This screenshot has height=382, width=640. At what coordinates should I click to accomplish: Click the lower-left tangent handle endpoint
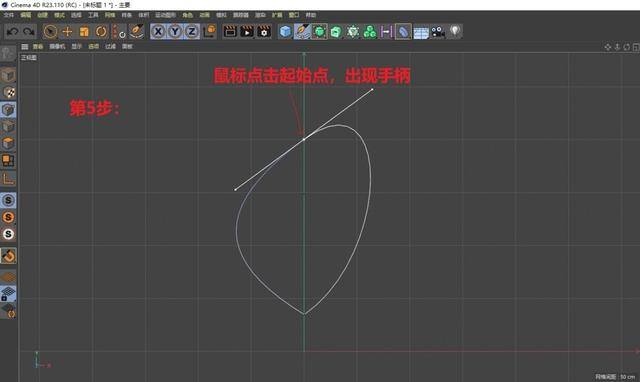235,190
